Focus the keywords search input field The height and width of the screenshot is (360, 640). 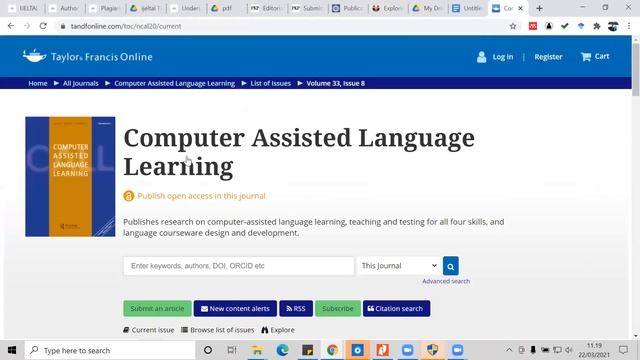pos(239,266)
